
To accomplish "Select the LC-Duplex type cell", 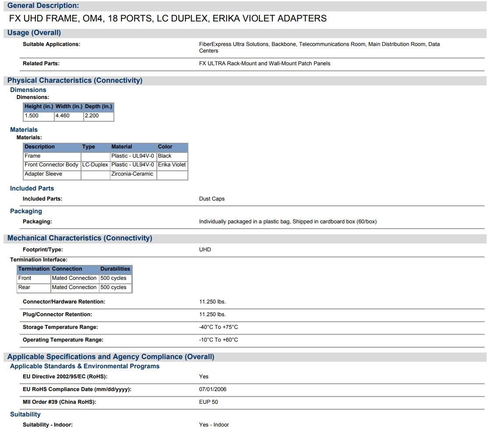I will coord(95,165).
